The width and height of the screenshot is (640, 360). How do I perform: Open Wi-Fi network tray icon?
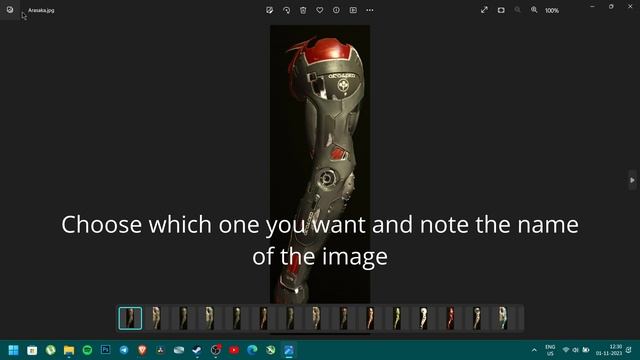click(x=566, y=350)
